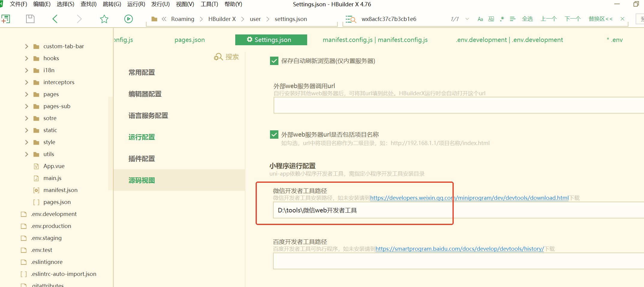Open 常用配置 settings section

[142, 72]
